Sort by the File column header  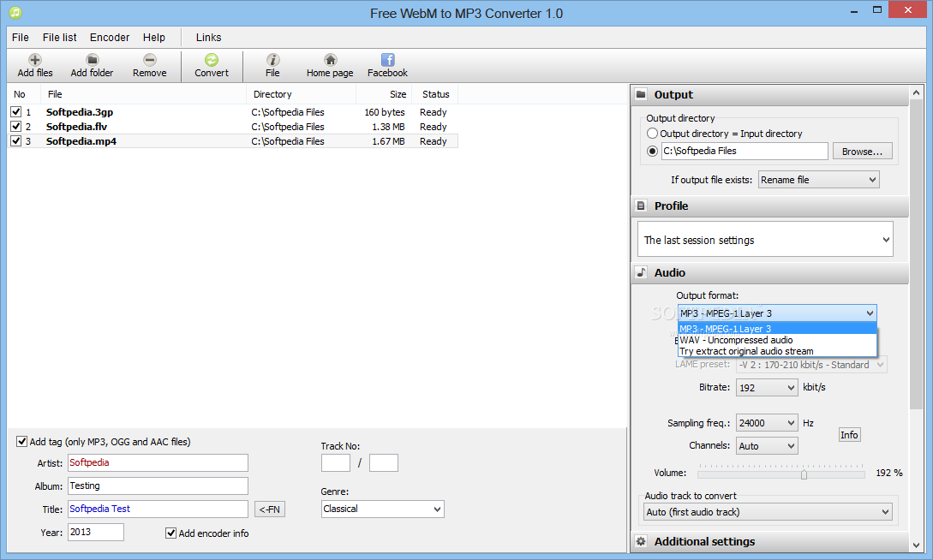[x=143, y=94]
